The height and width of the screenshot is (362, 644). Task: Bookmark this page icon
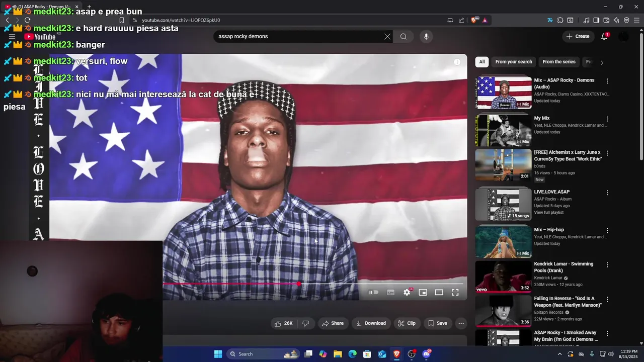[121, 20]
